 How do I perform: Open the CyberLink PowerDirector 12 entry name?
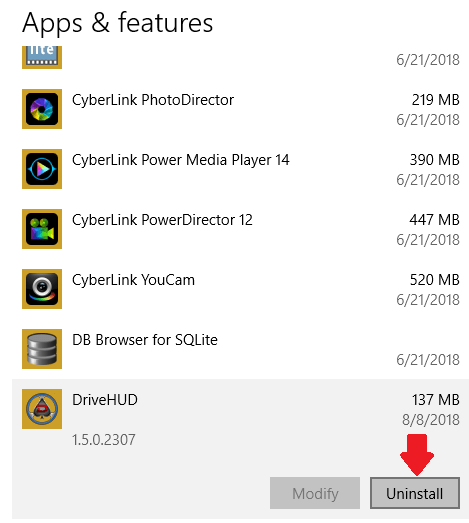162,220
